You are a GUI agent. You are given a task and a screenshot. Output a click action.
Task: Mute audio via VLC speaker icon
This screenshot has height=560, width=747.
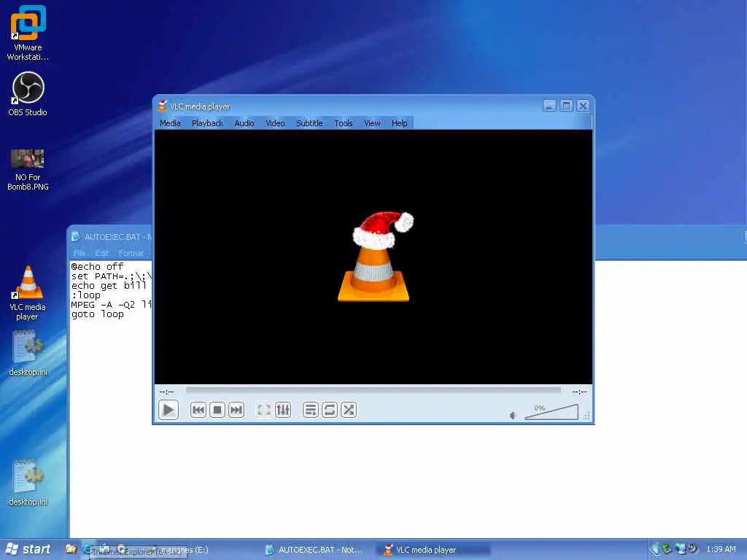pyautogui.click(x=513, y=415)
